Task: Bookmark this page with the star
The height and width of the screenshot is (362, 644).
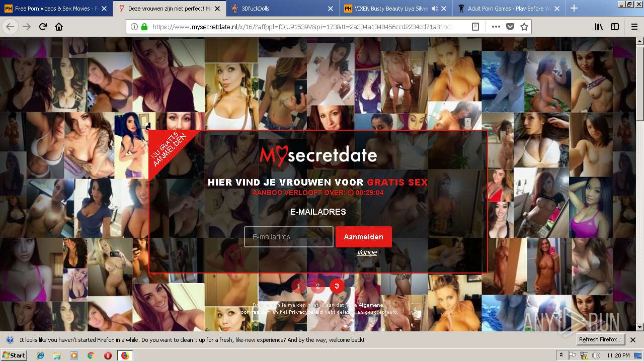Action: point(524,27)
